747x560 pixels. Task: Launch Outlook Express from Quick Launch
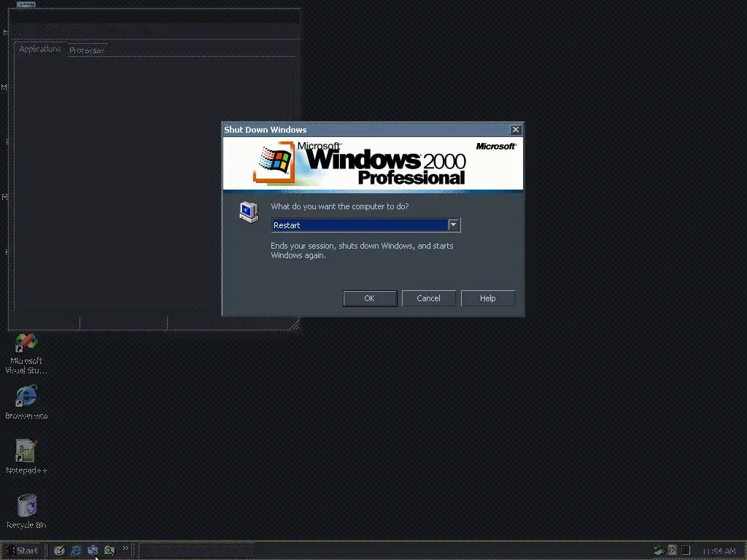tap(93, 551)
